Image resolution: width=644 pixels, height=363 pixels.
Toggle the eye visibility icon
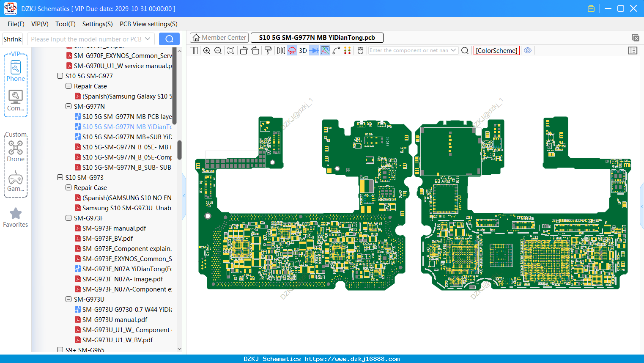coord(528,50)
